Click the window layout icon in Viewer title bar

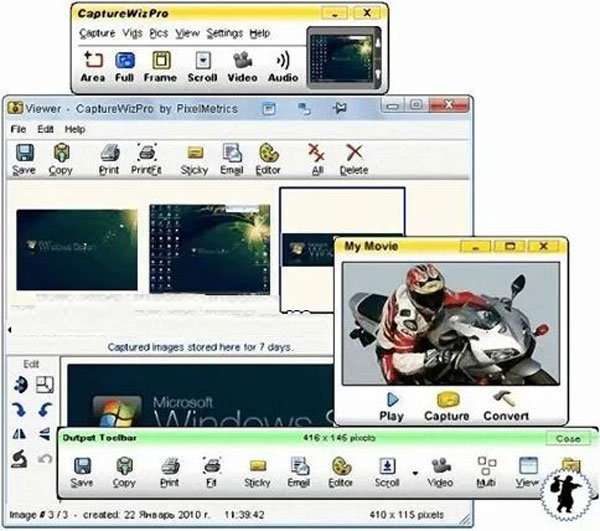click(x=269, y=109)
